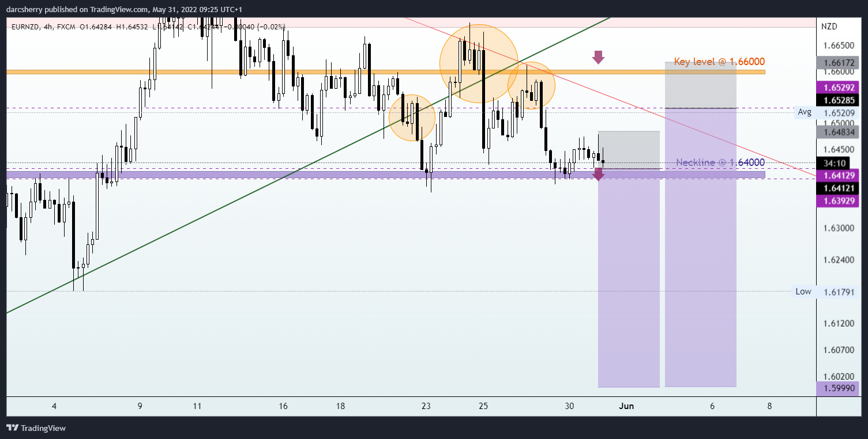The height and width of the screenshot is (439, 868).
Task: Click the date 8 on the time axis
Action: (769, 406)
